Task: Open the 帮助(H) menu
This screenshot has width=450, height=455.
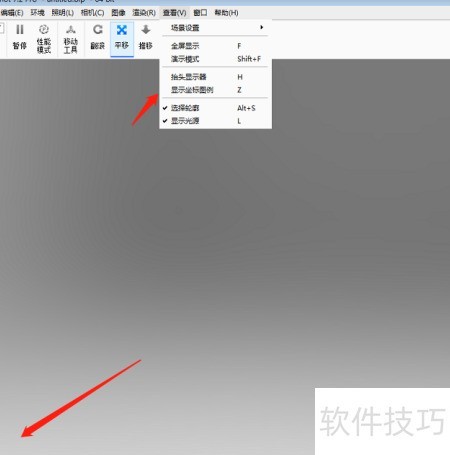Action: [226, 13]
